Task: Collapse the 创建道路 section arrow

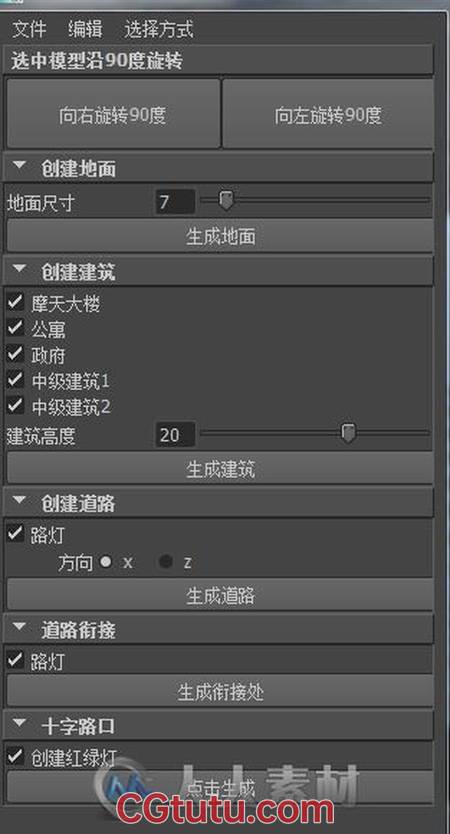Action: (x=20, y=502)
